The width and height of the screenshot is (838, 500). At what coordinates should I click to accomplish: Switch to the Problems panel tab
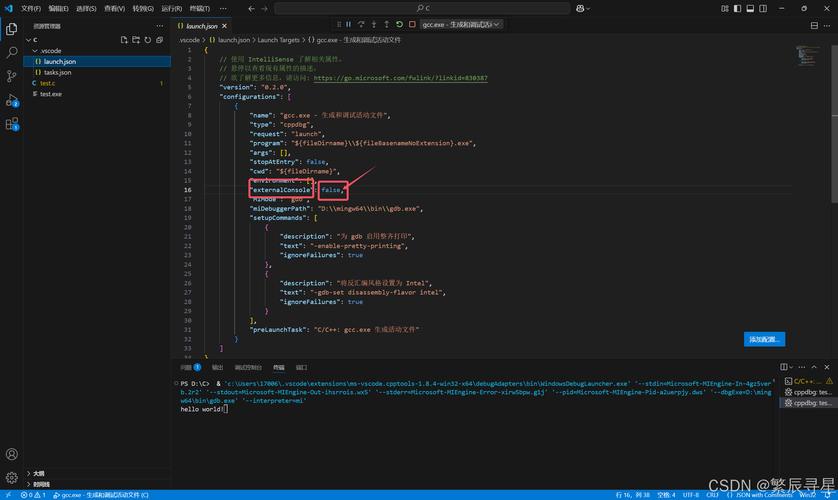190,368
